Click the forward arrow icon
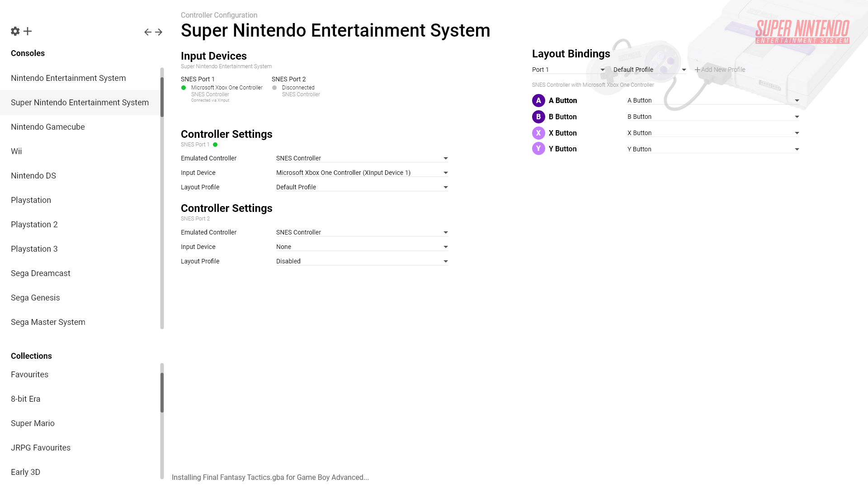 click(x=159, y=32)
